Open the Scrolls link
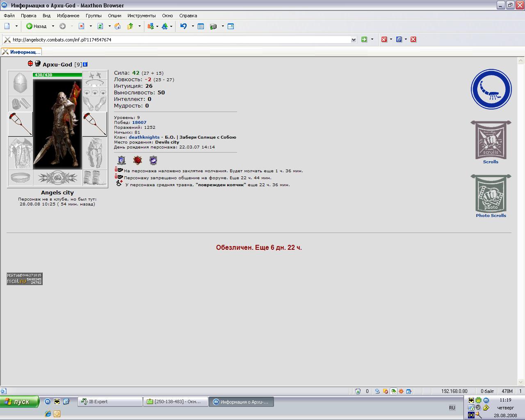This screenshot has height=420, width=525. [x=491, y=162]
